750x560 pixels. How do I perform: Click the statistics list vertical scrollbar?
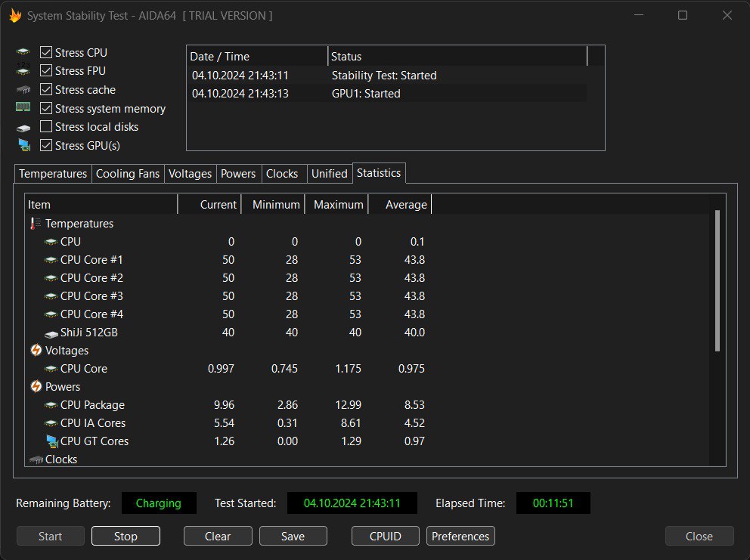point(717,281)
